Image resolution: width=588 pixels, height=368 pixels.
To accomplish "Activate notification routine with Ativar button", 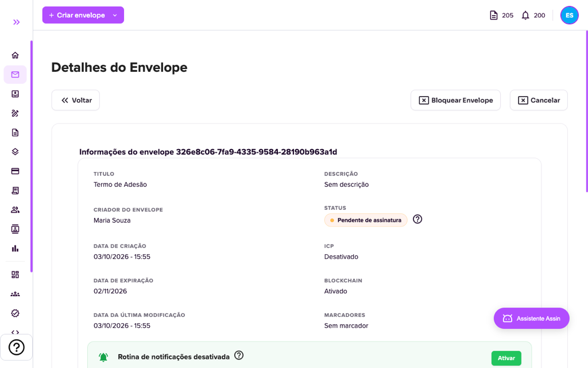I will click(506, 358).
